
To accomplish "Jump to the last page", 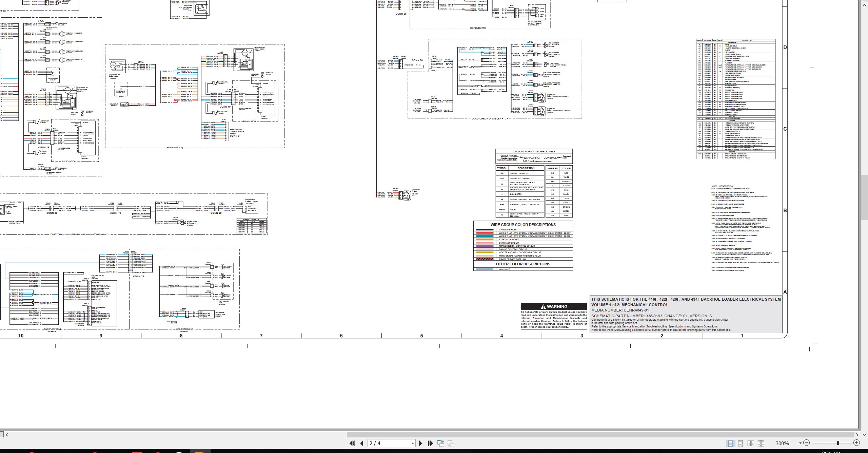I will (431, 443).
